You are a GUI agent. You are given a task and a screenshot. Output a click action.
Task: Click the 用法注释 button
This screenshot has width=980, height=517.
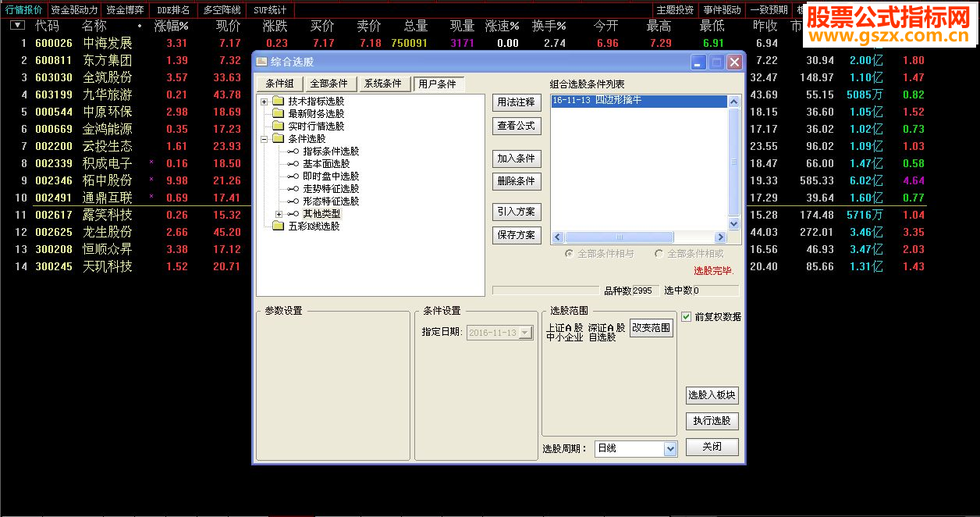click(x=516, y=102)
